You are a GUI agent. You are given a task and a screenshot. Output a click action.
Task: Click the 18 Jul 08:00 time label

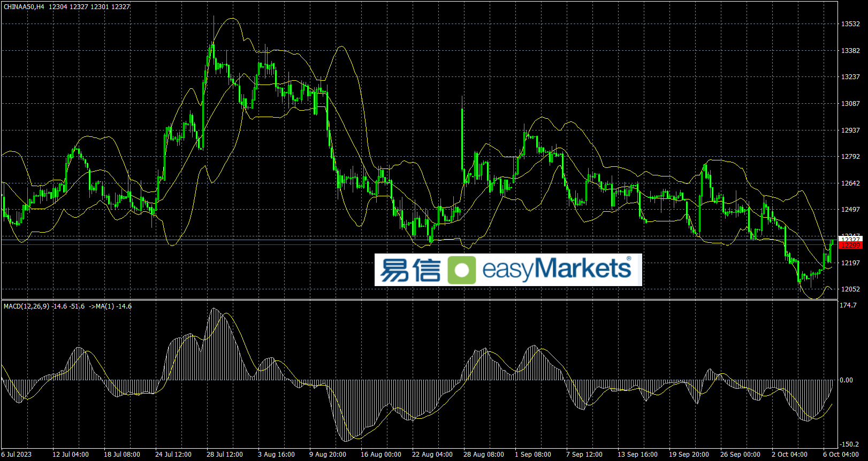(x=122, y=455)
